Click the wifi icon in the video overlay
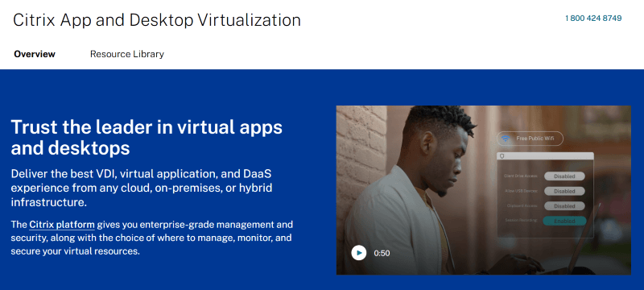The image size is (644, 290). pyautogui.click(x=506, y=139)
